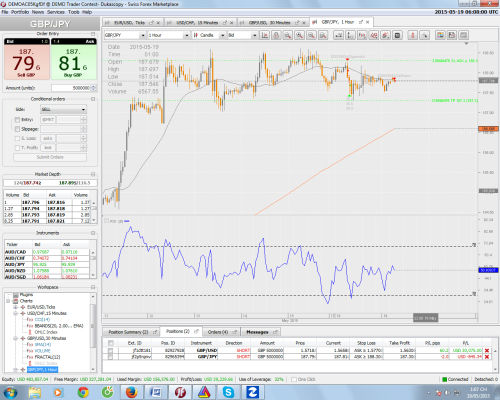Close the GBP/USD short position with red X
The width and height of the screenshot is (500, 400).
(487, 350)
